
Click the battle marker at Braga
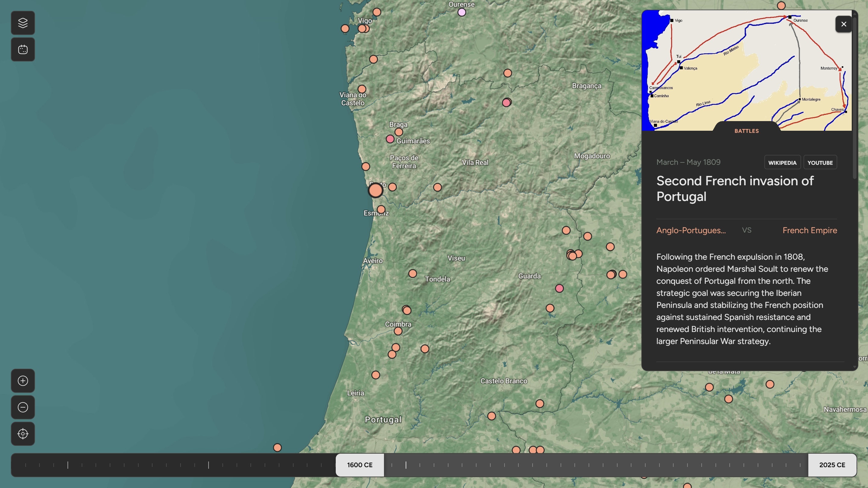(399, 132)
